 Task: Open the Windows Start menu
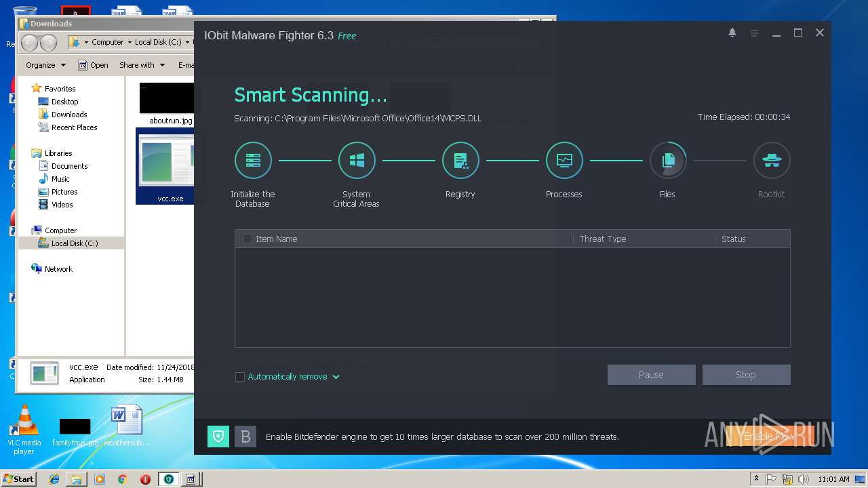18,479
